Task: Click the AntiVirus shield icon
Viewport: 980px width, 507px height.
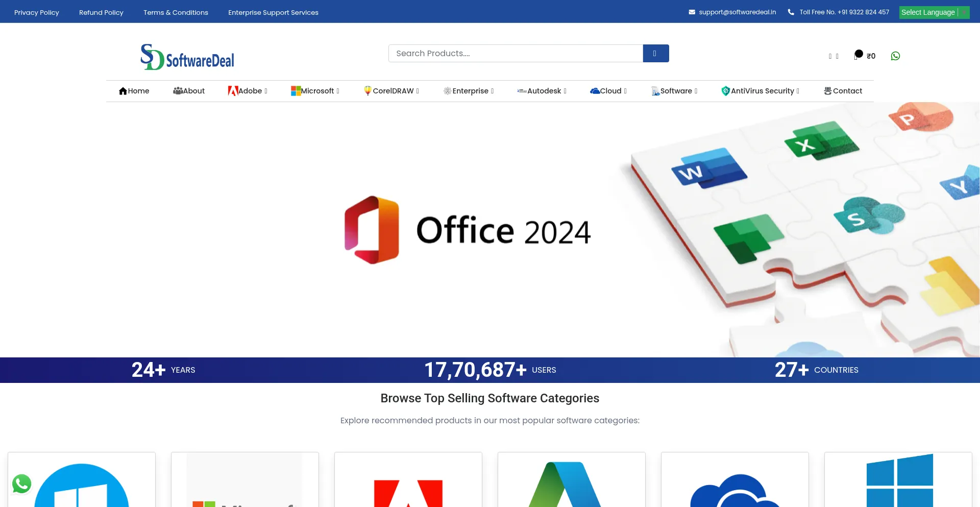Action: point(725,91)
